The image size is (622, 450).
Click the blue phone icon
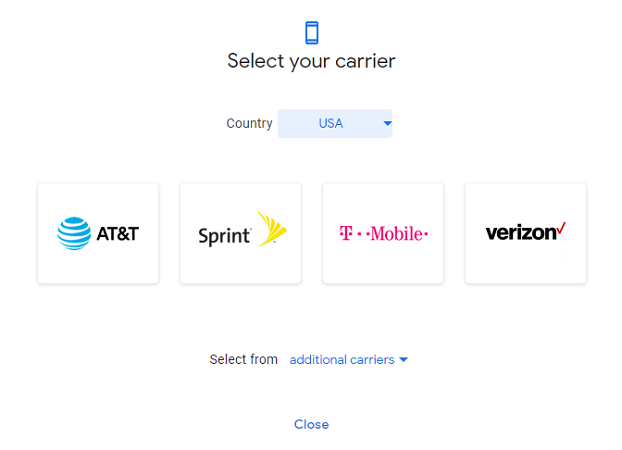(x=311, y=33)
